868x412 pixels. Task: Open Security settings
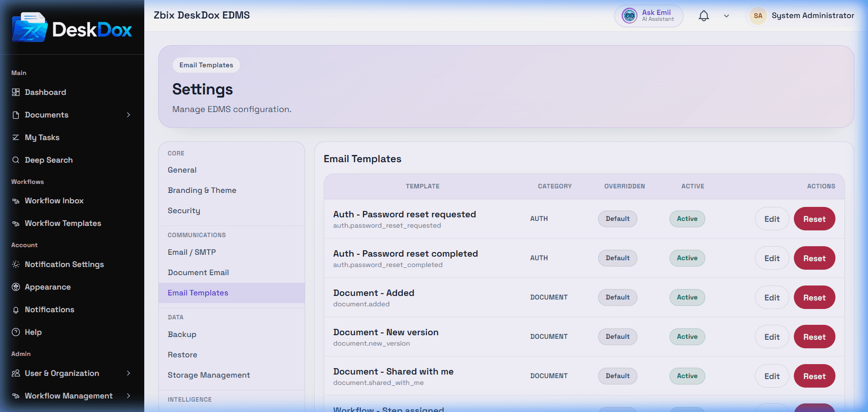[231, 211]
